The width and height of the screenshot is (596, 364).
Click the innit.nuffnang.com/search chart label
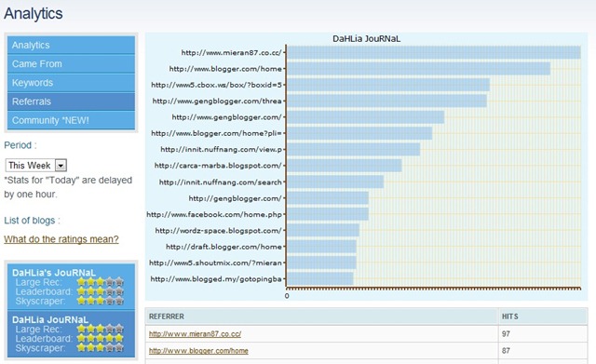(221, 182)
